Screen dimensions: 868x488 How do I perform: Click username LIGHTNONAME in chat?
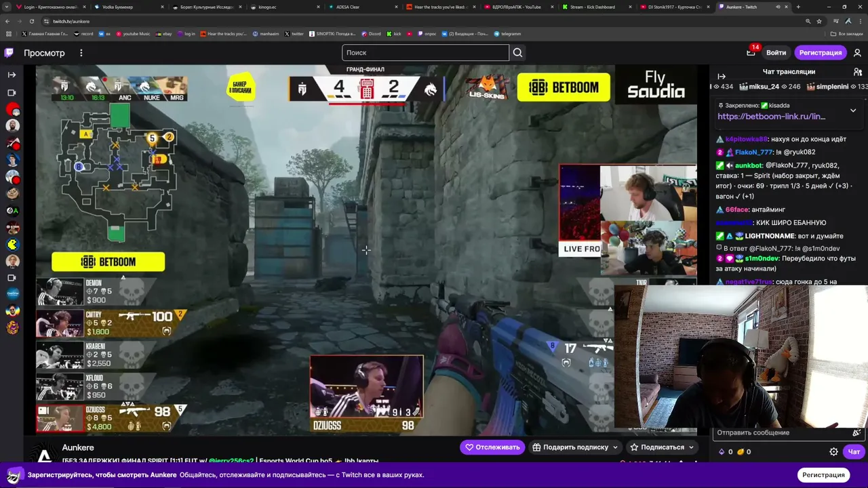[770, 236]
